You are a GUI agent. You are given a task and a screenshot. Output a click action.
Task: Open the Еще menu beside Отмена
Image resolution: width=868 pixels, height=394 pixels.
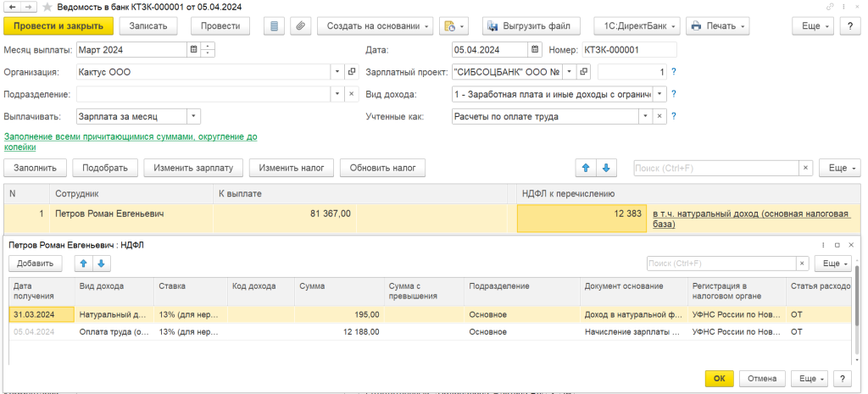pos(809,379)
